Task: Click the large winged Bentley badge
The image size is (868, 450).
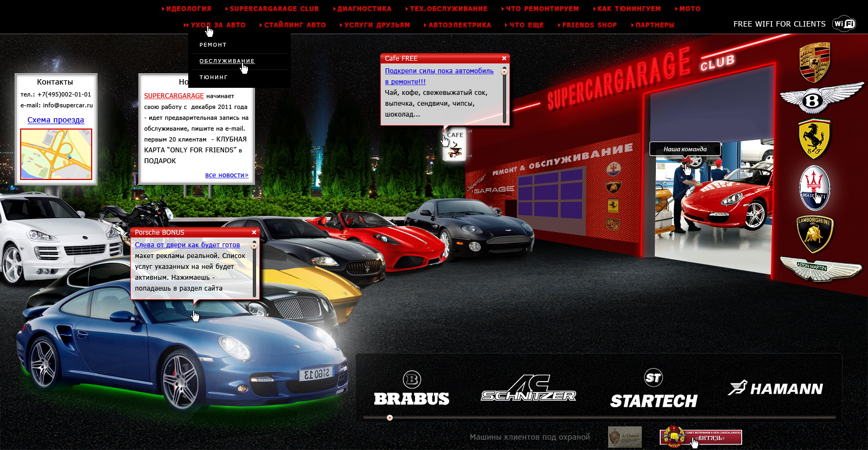Action: 822,99
